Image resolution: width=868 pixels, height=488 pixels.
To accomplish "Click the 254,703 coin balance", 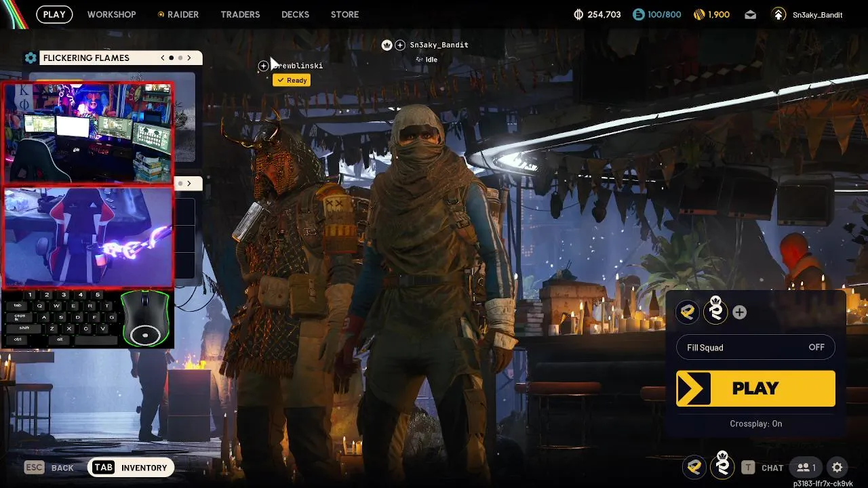I will click(604, 14).
